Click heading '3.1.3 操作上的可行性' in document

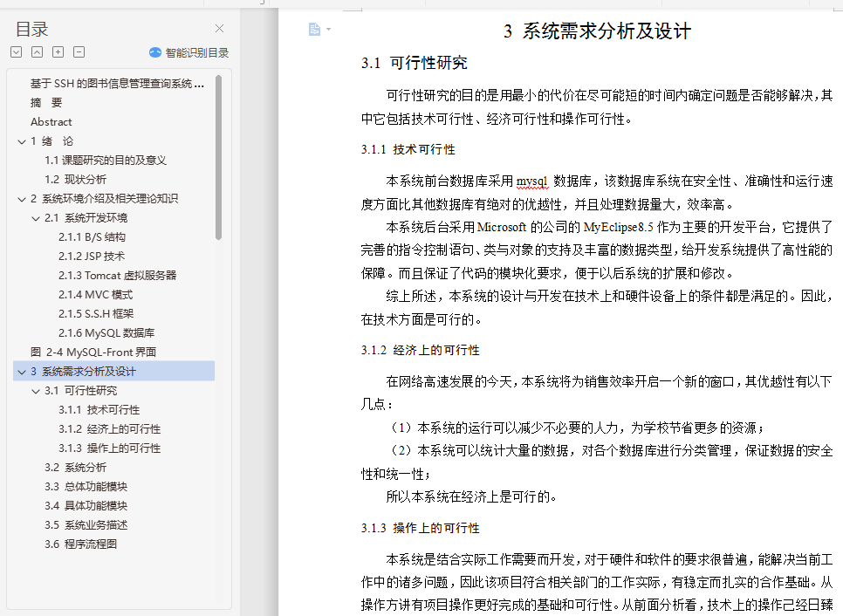(420, 528)
